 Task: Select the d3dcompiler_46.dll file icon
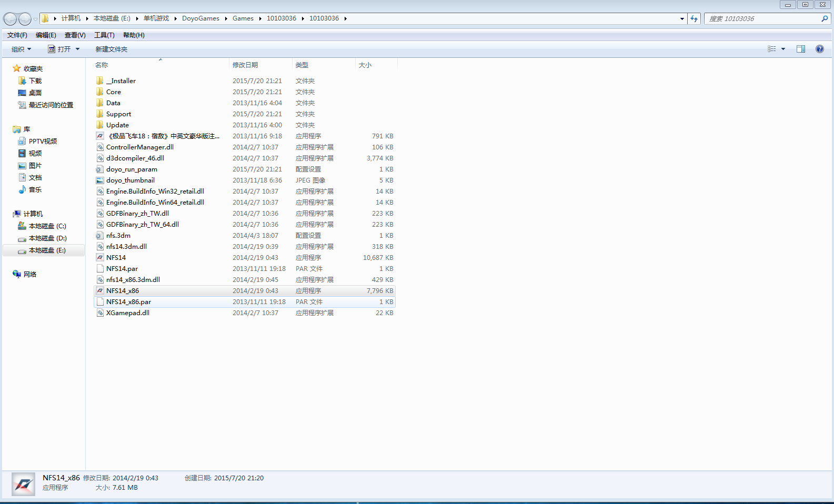pos(100,158)
